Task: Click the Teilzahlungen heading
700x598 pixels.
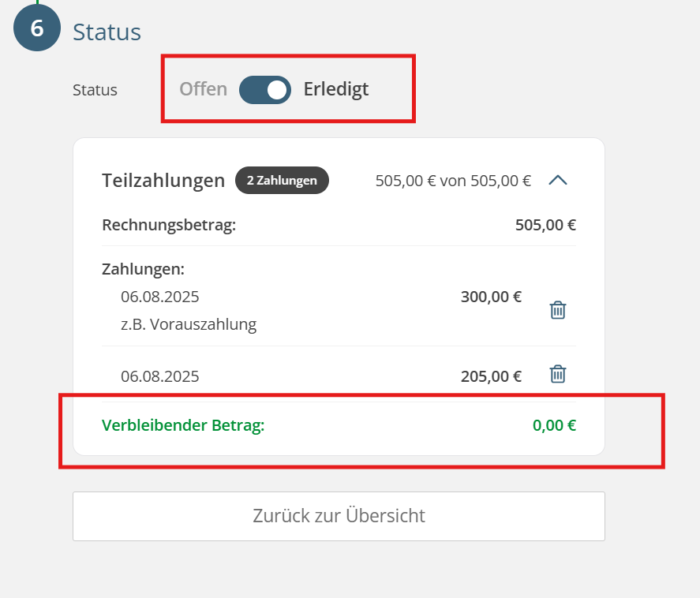Action: pyautogui.click(x=163, y=181)
